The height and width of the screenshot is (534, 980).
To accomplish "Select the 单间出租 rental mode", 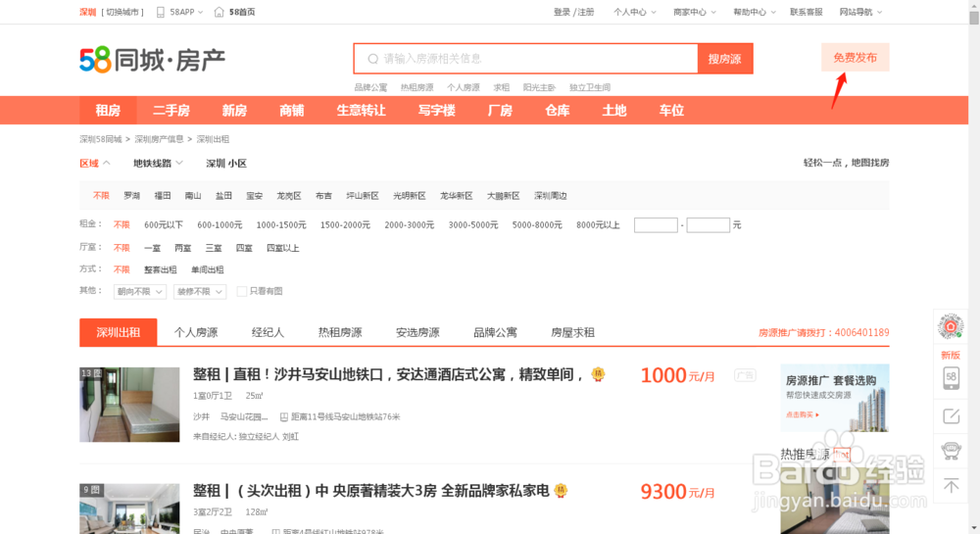I will (x=208, y=269).
